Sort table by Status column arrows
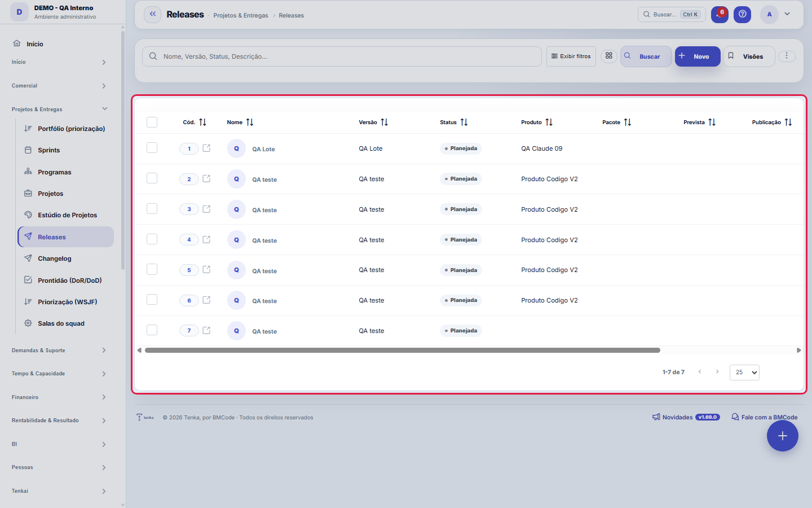This screenshot has width=812, height=508. (464, 122)
